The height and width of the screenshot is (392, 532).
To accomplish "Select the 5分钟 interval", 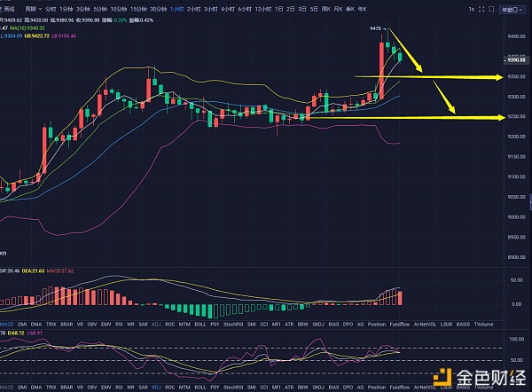I will tap(100, 9).
